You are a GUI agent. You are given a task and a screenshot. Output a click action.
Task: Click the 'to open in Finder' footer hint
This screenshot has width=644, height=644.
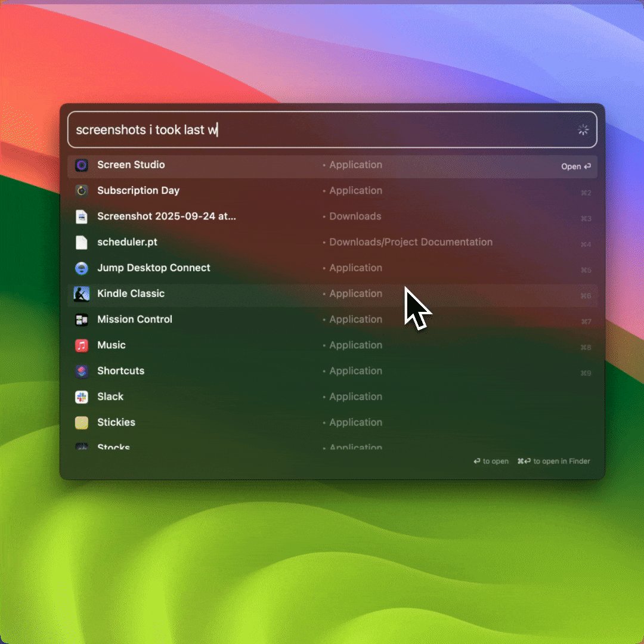point(553,461)
